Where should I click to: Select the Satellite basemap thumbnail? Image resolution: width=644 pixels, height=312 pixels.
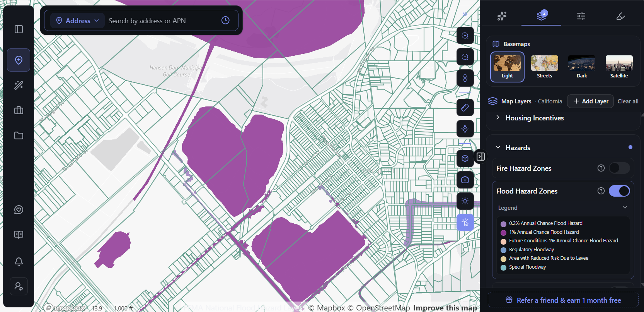619,67
